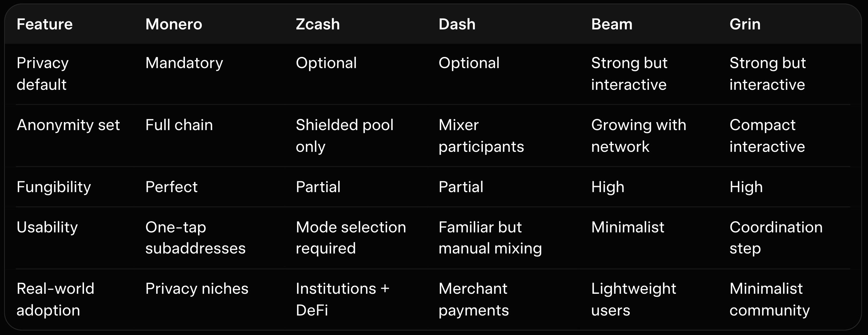
Task: Click the Beam column header
Action: (x=612, y=24)
